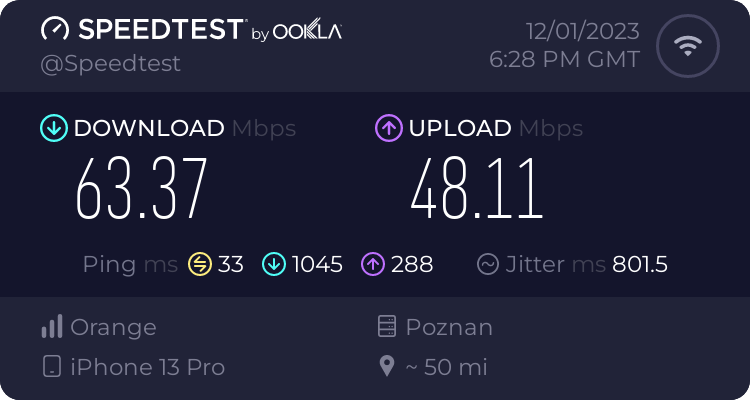Screen dimensions: 750x400
Task: Click the phone icon by iPhone 13 Pro
Action: click(52, 367)
